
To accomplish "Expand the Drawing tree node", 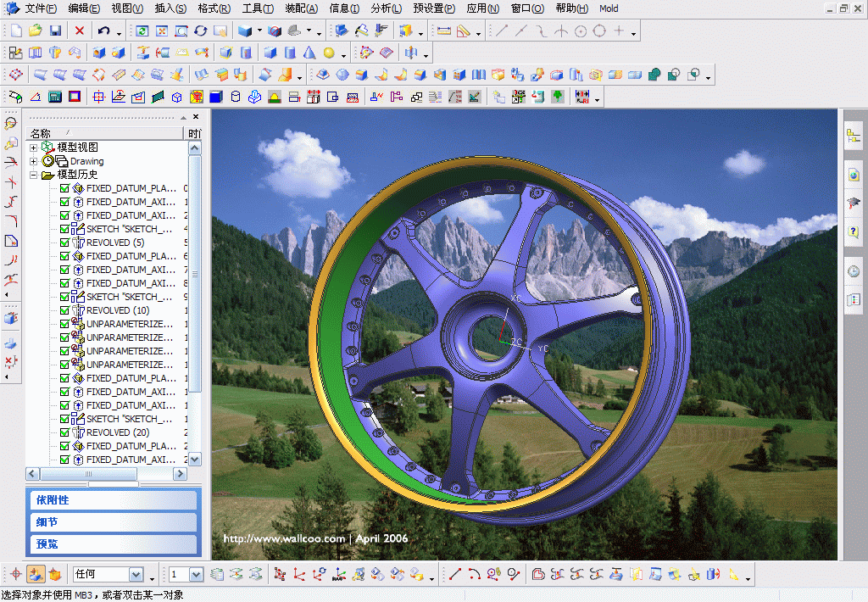I will click(33, 161).
